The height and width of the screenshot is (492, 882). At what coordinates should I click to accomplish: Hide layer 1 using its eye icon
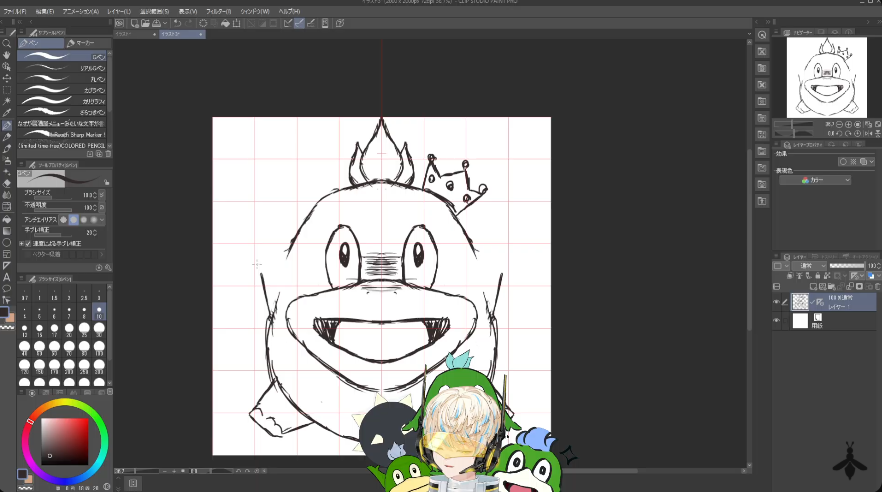pos(777,302)
